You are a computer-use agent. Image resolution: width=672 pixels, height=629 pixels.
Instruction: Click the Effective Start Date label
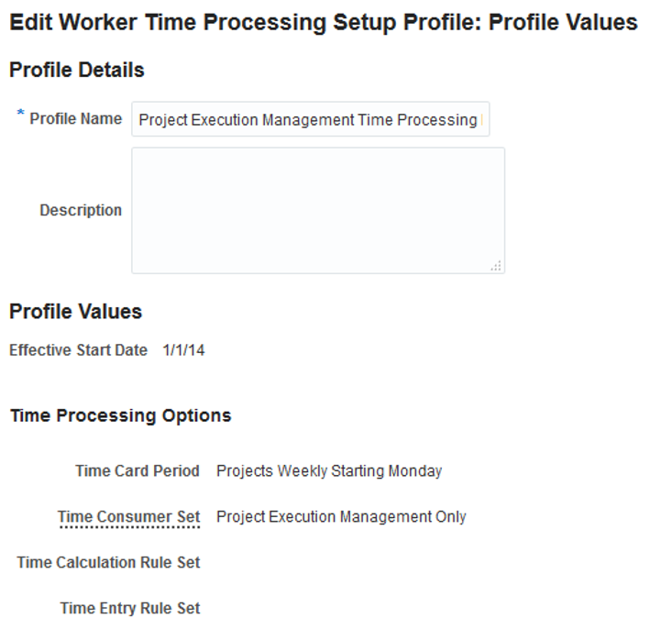[78, 350]
